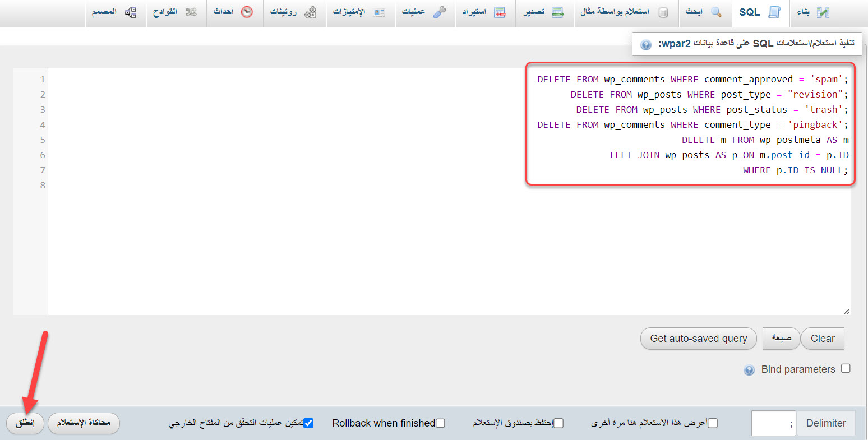Click the Privileges tab icon
868x440 pixels.
[380, 12]
